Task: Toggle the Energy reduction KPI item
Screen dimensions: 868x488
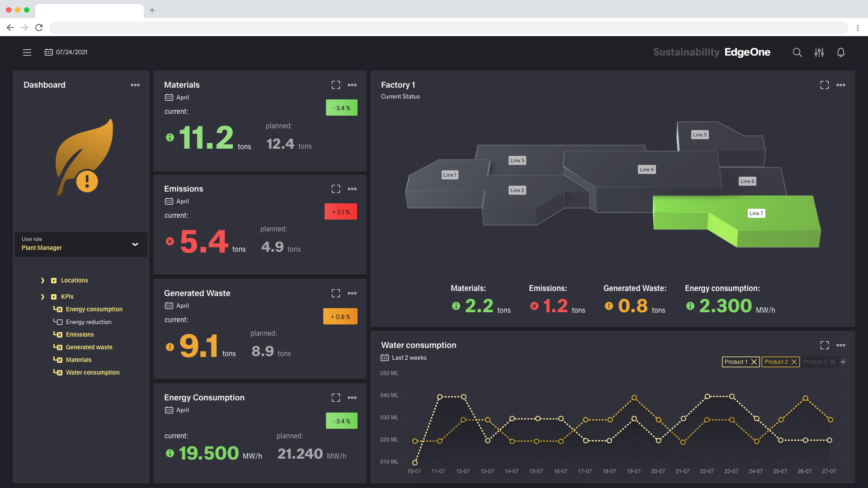Action: 88,322
